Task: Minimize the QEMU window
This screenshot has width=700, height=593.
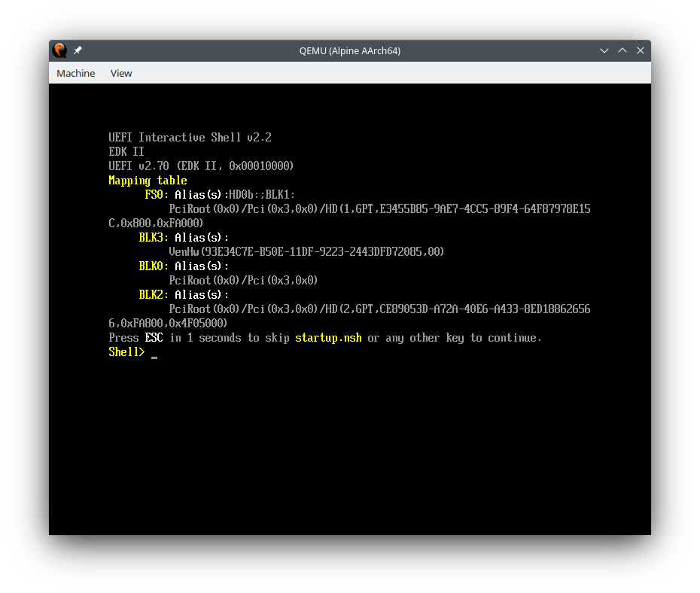Action: point(604,50)
